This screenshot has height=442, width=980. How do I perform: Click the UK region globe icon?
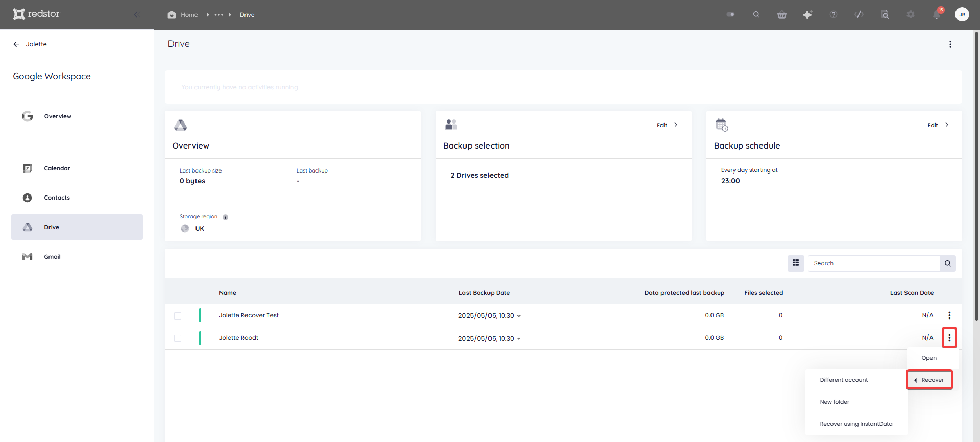point(185,229)
